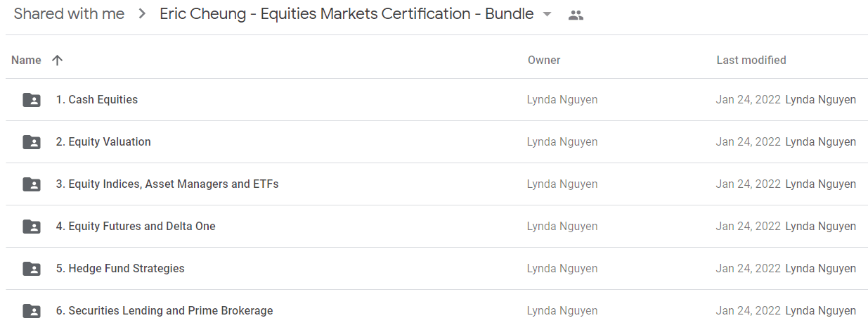The height and width of the screenshot is (330, 868).
Task: Click the shared folder icon for Cash Equities
Action: point(32,100)
